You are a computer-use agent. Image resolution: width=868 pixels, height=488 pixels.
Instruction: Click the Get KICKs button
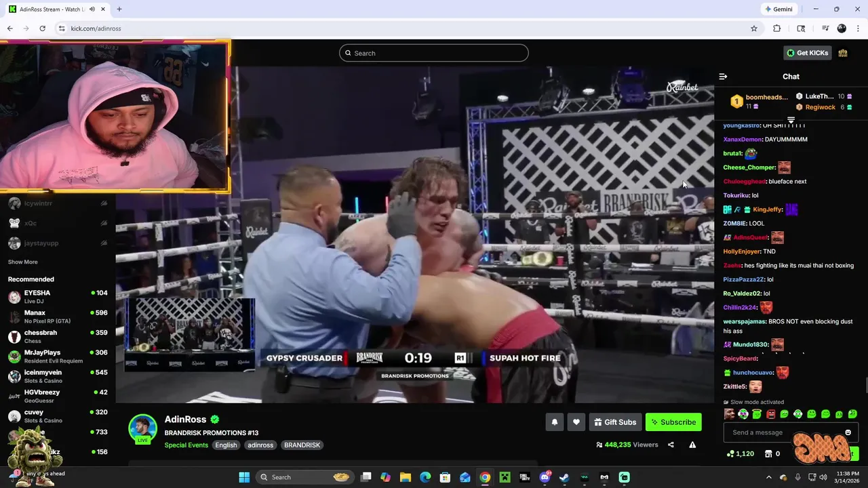(x=807, y=53)
